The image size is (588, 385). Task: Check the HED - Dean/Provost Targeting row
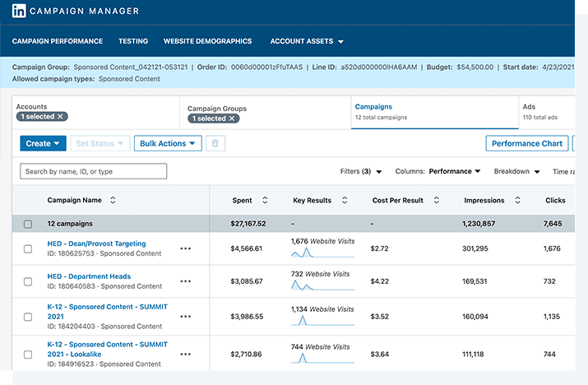28,248
